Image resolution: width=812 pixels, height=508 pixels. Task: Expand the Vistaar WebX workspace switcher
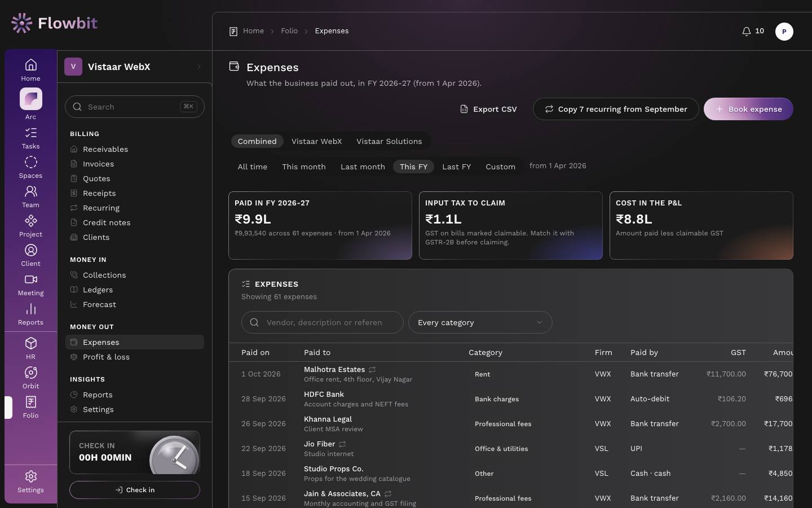pos(135,67)
